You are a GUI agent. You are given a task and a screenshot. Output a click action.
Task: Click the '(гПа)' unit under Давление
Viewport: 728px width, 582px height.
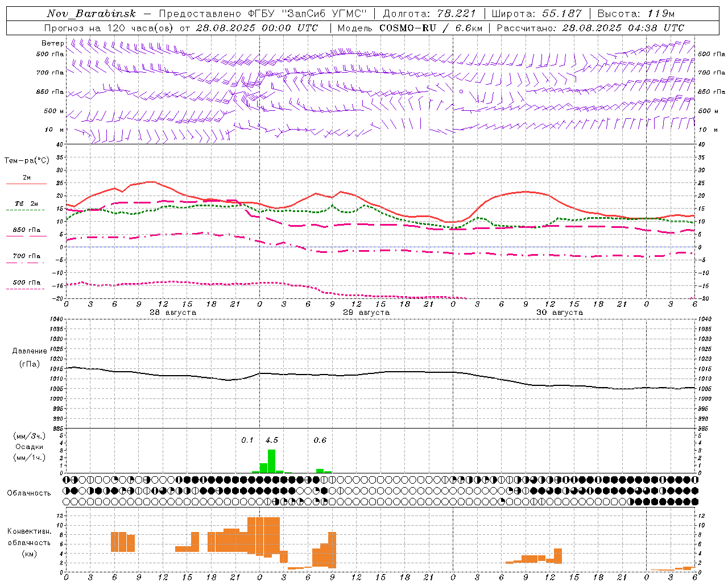click(x=30, y=364)
